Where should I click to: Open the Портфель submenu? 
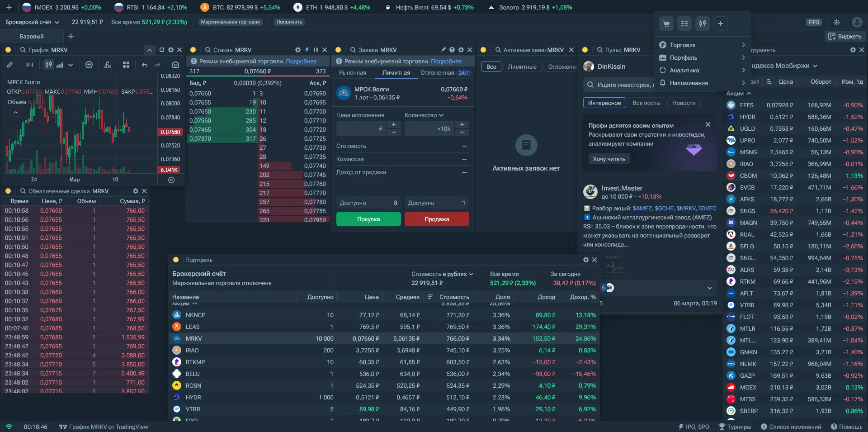tap(702, 57)
